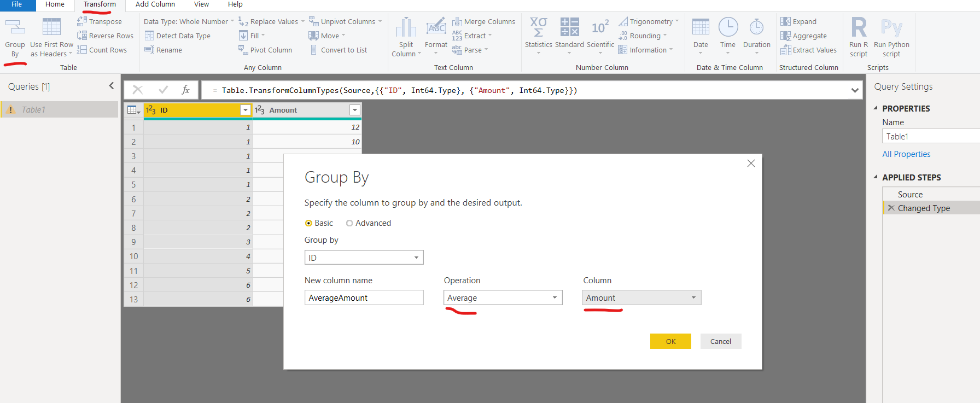Close the Group By dialog
Viewport: 980px width, 403px height.
click(751, 163)
